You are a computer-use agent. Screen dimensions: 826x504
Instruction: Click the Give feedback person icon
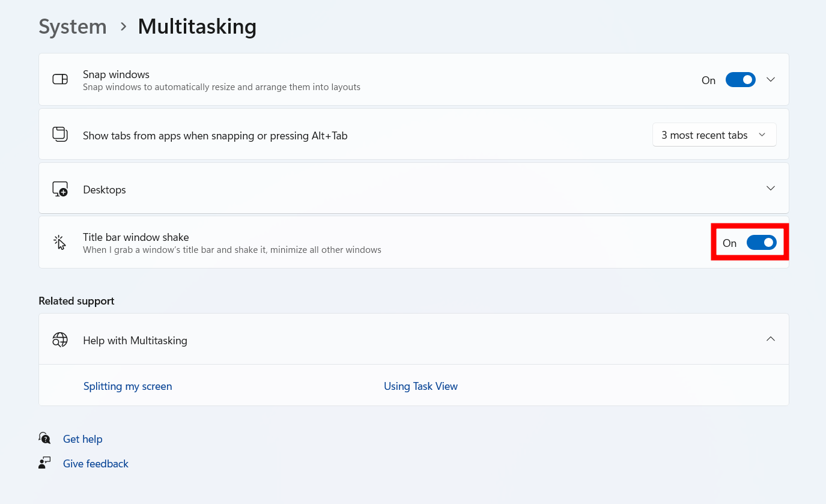(x=45, y=463)
